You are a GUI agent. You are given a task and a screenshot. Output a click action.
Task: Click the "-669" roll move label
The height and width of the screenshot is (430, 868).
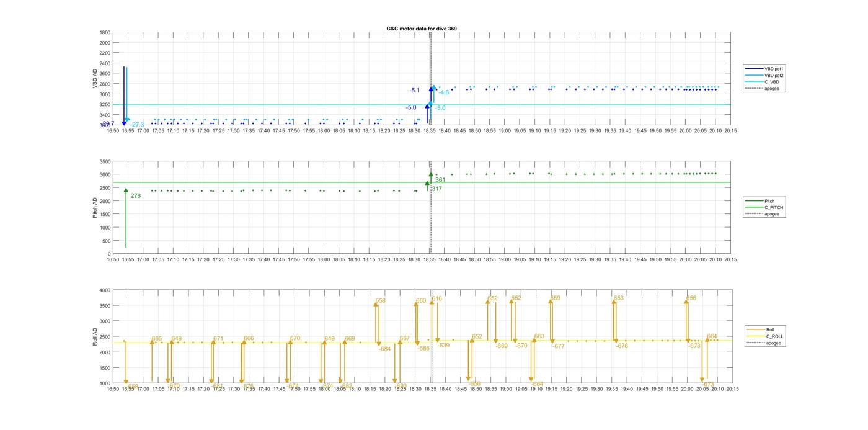(502, 346)
